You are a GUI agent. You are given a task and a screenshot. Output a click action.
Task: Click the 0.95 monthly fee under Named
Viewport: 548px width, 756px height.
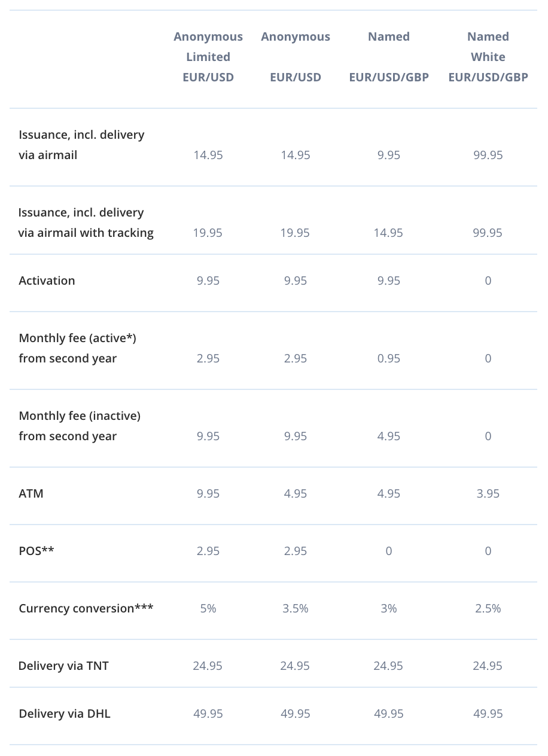pos(389,358)
